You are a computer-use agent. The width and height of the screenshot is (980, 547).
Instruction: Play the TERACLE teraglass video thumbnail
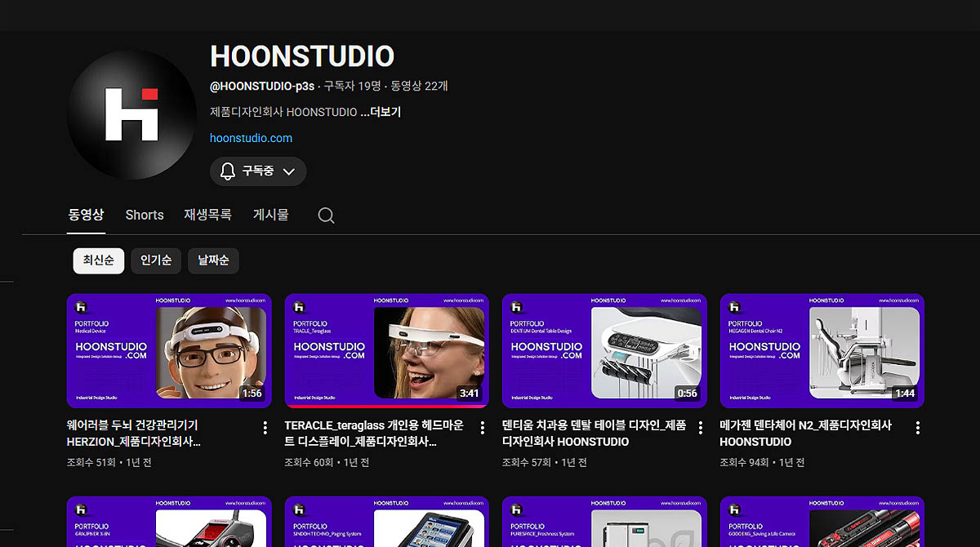[386, 351]
